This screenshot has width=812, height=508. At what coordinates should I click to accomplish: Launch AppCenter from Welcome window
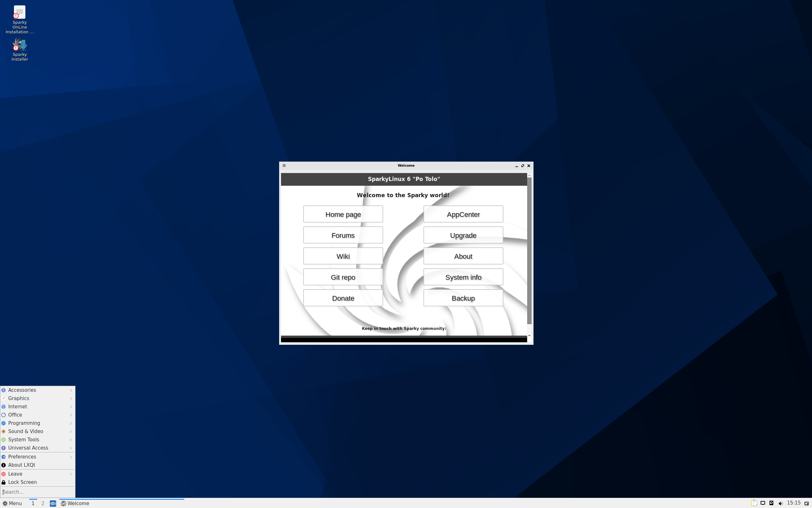pos(463,214)
